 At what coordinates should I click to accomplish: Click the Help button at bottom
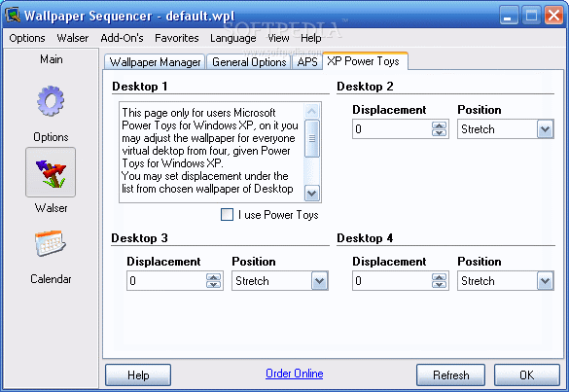click(x=138, y=374)
